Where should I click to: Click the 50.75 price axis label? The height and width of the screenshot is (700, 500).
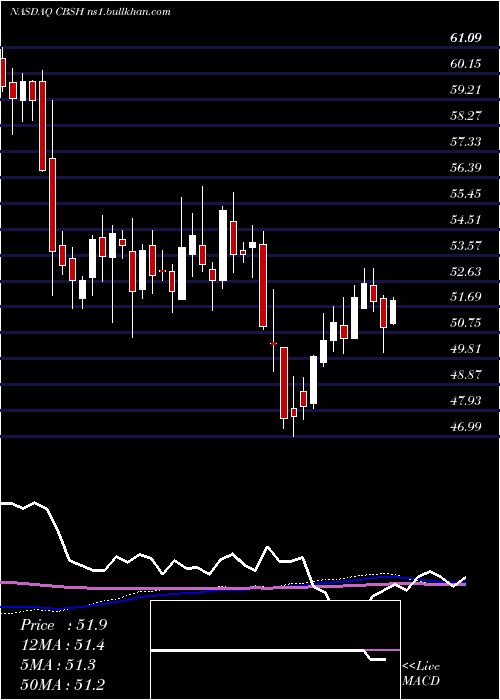(466, 323)
